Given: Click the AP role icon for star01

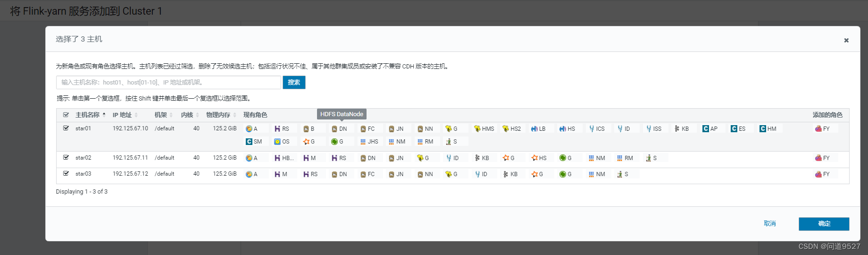Looking at the screenshot, I should click(706, 128).
